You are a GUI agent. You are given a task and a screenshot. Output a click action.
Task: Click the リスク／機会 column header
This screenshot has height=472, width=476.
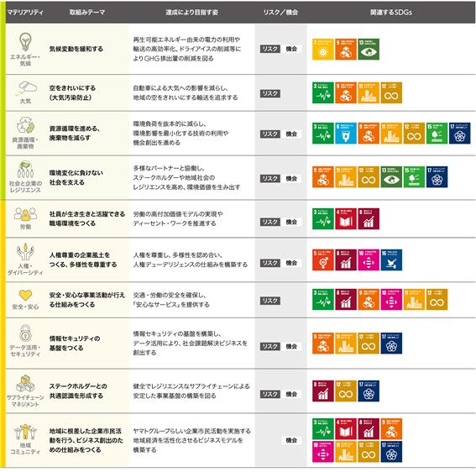[280, 13]
